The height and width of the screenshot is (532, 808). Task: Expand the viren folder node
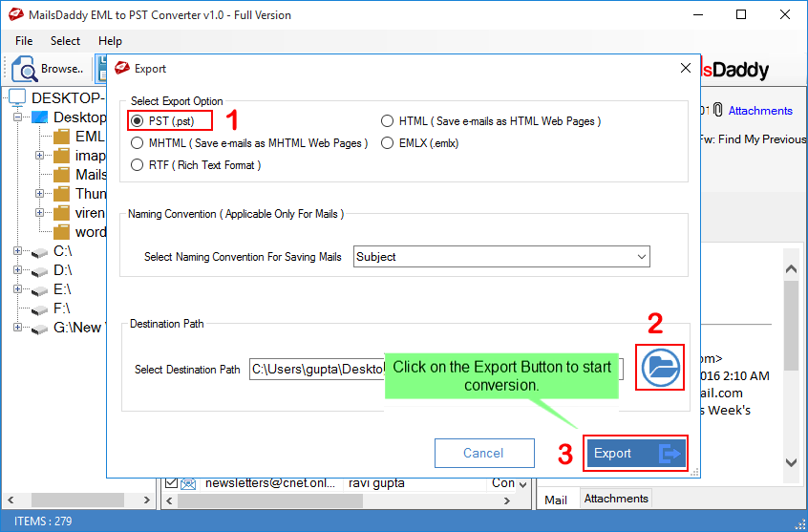(x=40, y=212)
